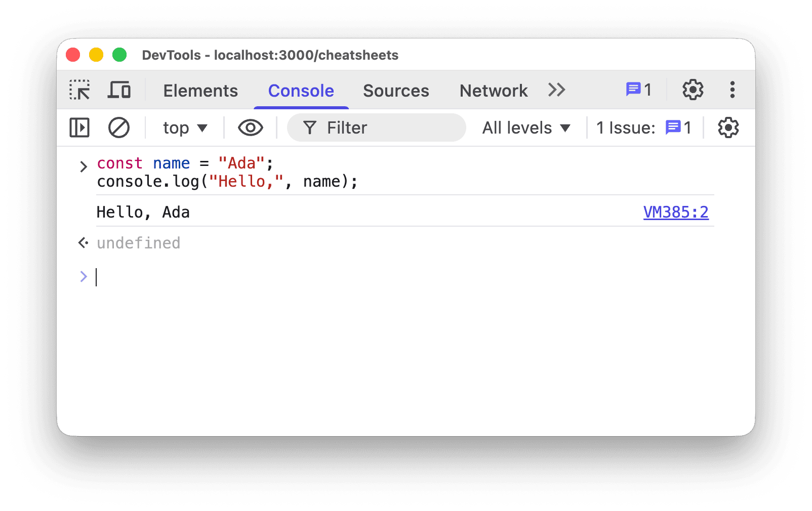The image size is (812, 511).
Task: Click the console.log code line
Action: [227, 182]
